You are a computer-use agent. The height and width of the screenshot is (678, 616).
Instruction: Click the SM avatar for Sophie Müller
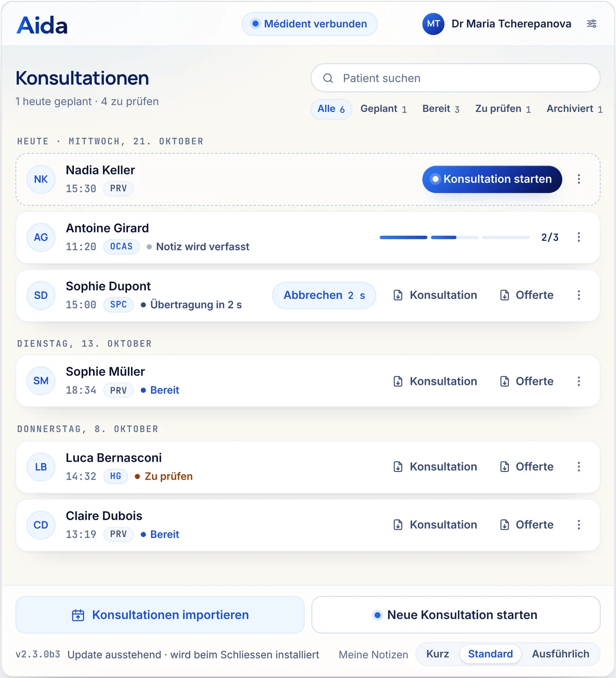tap(41, 381)
